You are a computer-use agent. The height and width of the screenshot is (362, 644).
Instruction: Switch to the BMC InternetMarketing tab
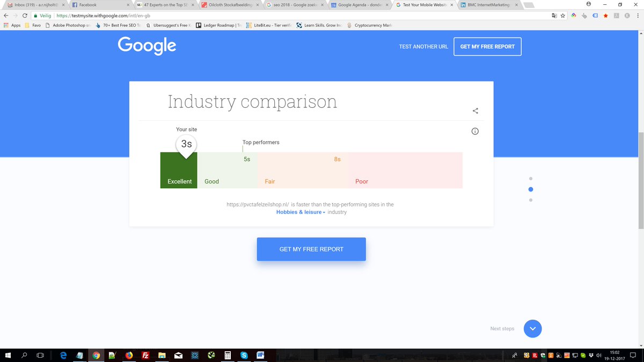491,5
